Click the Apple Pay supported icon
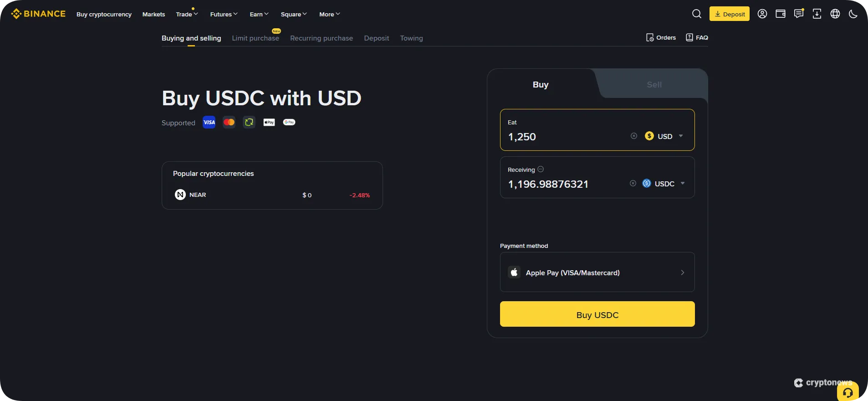868x401 pixels. [269, 122]
